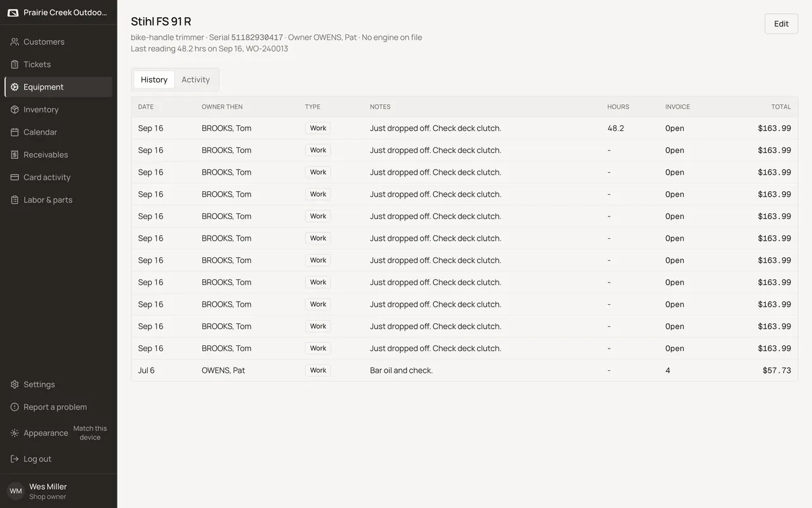
Task: Click the Appearance sun icon
Action: [x=15, y=433]
